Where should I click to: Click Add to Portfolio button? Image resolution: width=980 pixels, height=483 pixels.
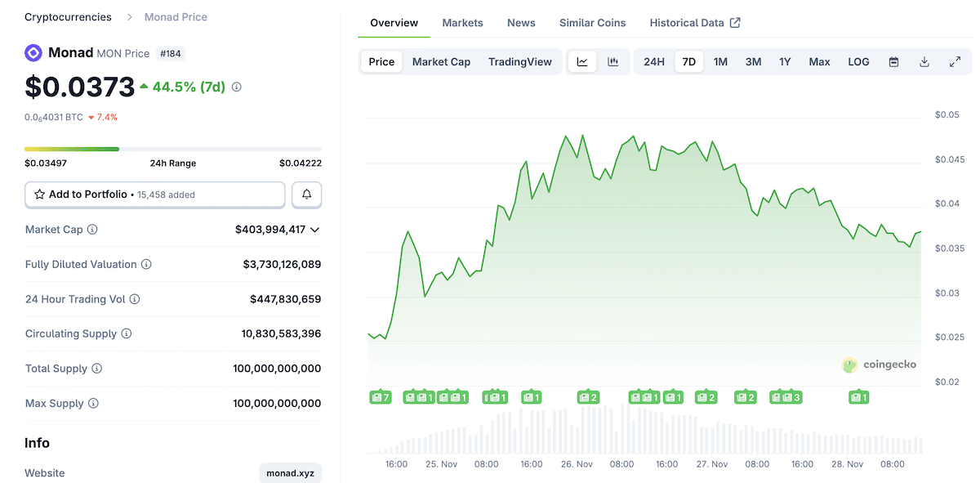154,195
